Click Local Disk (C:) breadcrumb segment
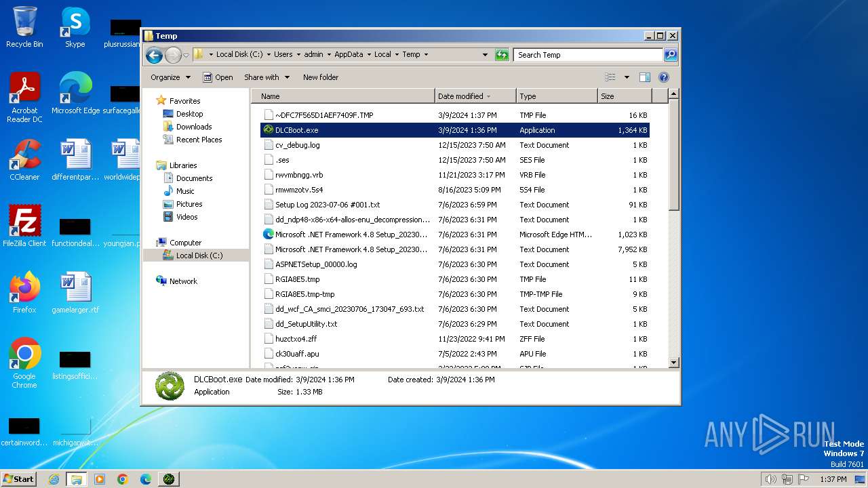The width and height of the screenshot is (868, 488). tap(239, 55)
